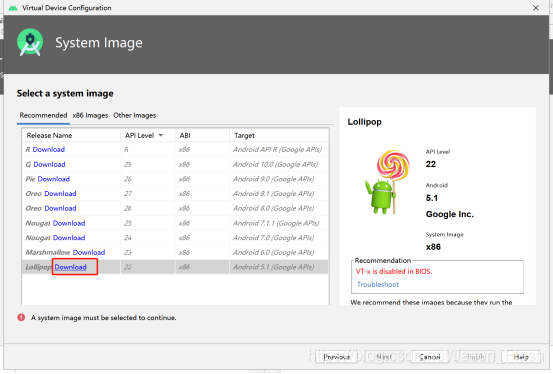
Task: Click the 'Lollipop' heading in details panel
Action: tap(364, 122)
